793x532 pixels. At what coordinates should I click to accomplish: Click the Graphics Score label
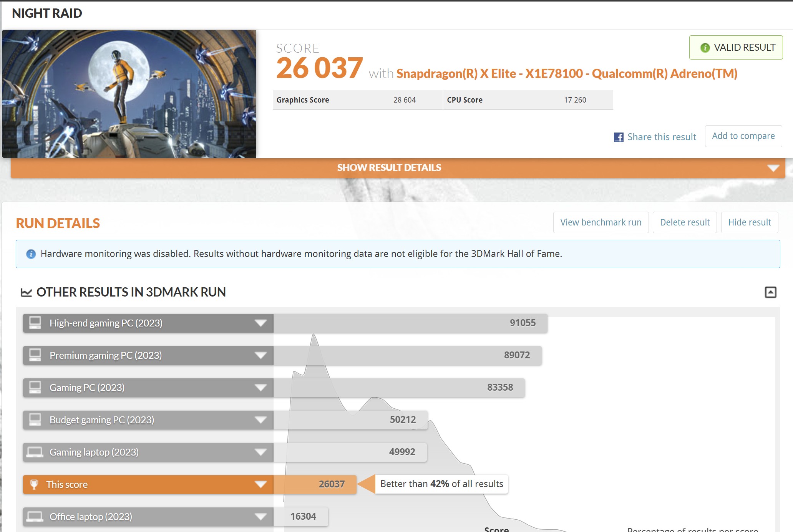coord(303,100)
